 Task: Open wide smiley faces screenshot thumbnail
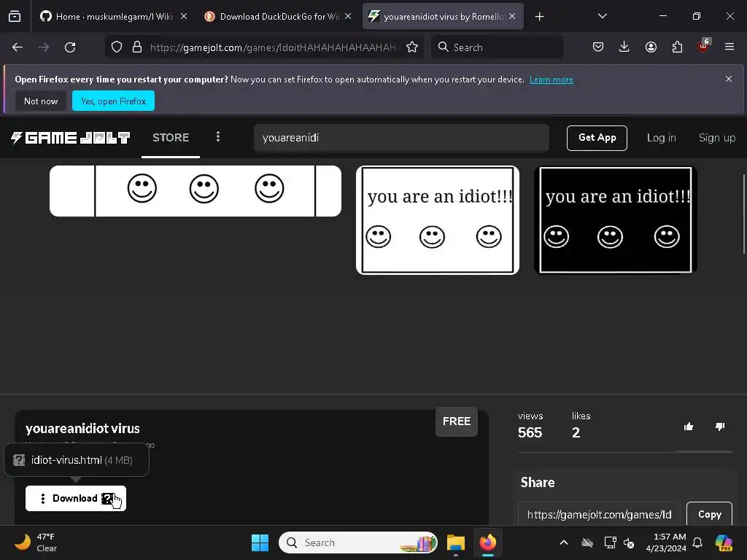click(196, 190)
